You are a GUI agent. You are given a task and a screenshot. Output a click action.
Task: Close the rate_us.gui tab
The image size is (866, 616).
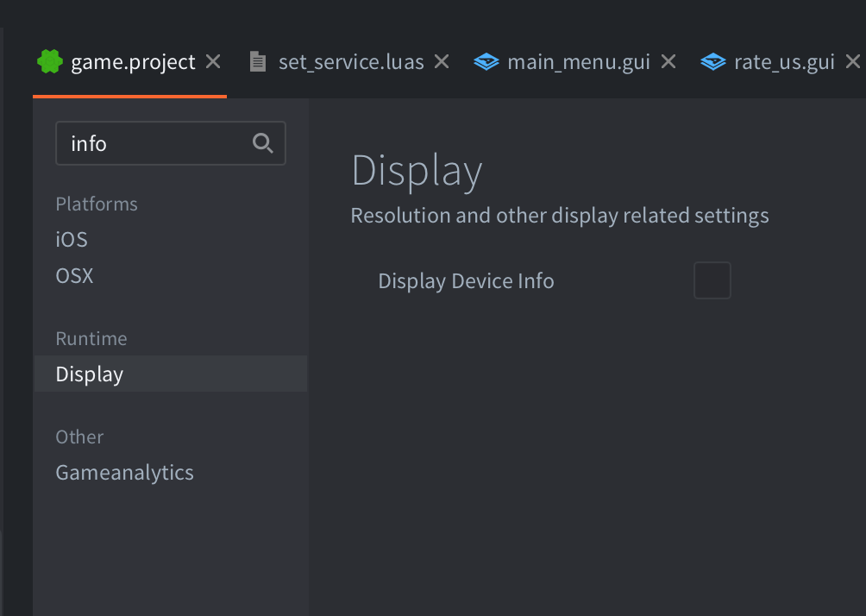click(x=852, y=62)
